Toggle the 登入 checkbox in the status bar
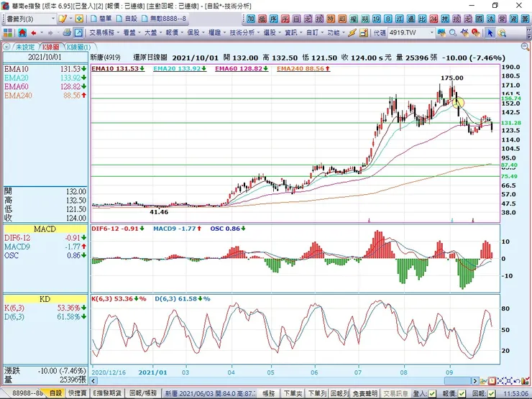The width and height of the screenshot is (532, 399). [x=432, y=393]
